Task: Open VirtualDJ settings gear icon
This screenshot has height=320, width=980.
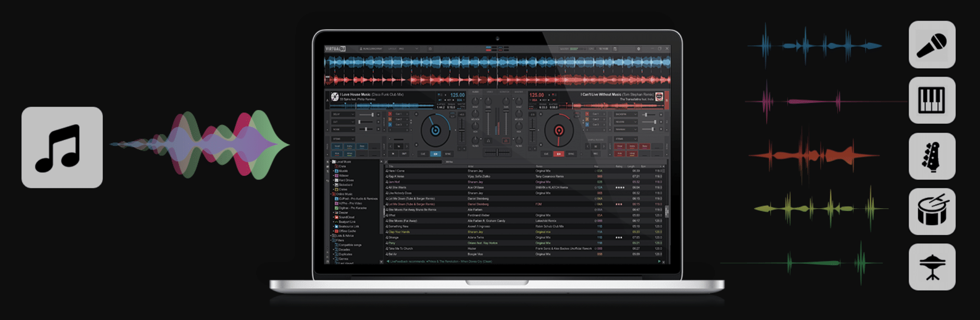Action: click(x=638, y=49)
